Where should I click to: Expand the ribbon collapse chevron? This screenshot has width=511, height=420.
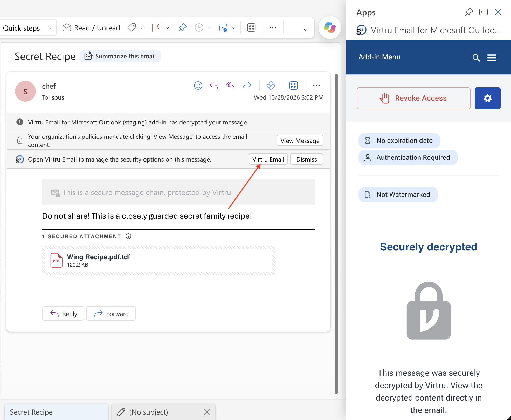306,30
